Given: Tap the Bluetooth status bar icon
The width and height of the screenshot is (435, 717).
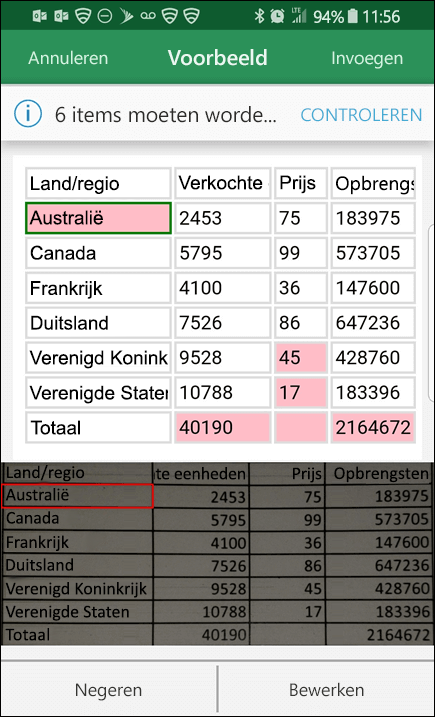Looking at the screenshot, I should tap(259, 17).
